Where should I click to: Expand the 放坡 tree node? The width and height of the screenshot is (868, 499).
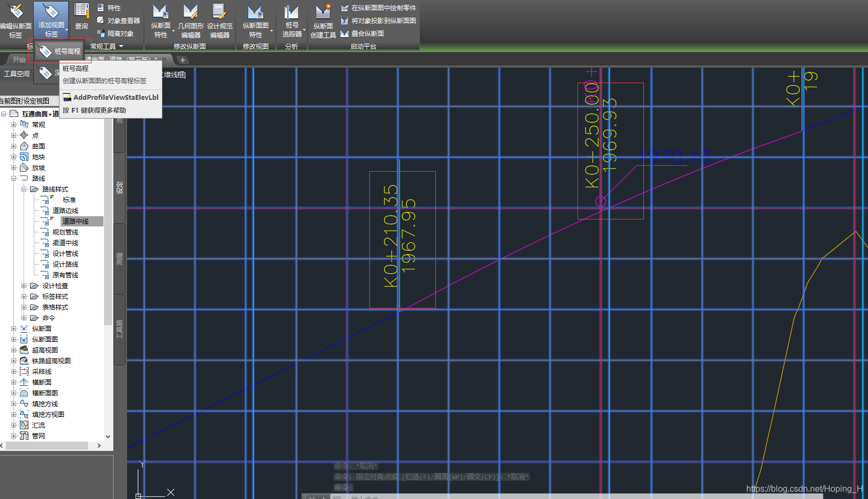pos(14,167)
